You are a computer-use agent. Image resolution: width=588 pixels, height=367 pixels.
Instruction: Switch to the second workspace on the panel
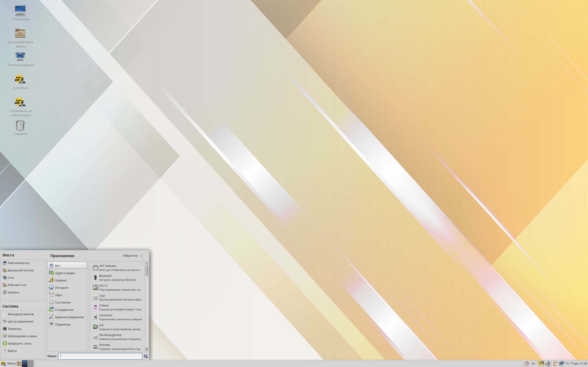31,363
